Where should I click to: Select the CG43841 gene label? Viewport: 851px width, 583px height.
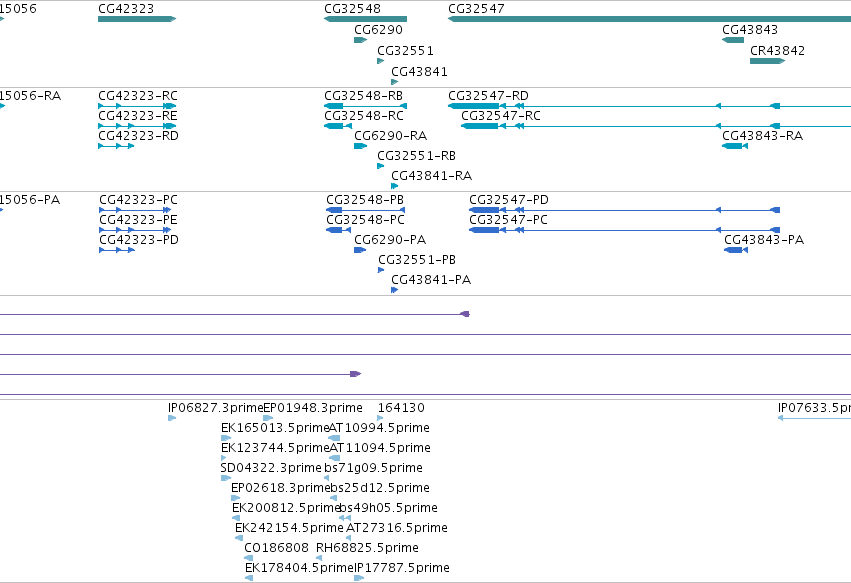pos(419,72)
